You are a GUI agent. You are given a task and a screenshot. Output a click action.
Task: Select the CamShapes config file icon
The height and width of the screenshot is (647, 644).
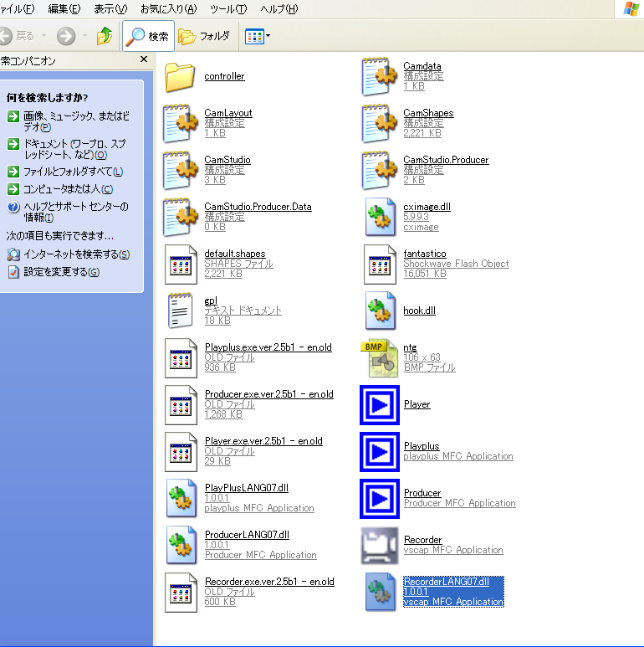(x=379, y=123)
